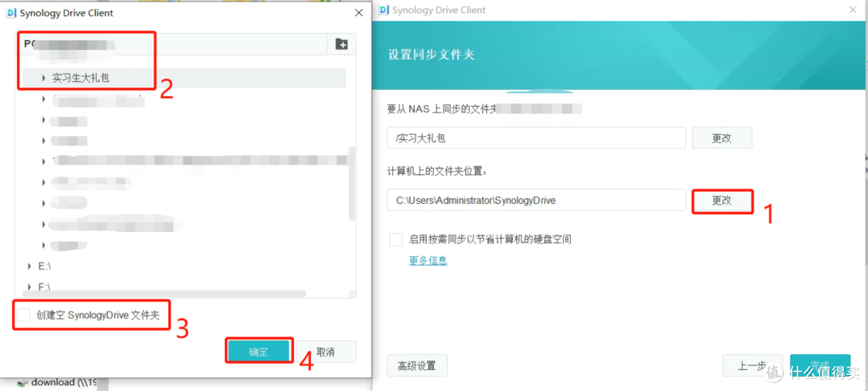This screenshot has width=868, height=391.
Task: Enable 启用按需同步 checkbox
Action: [x=395, y=239]
